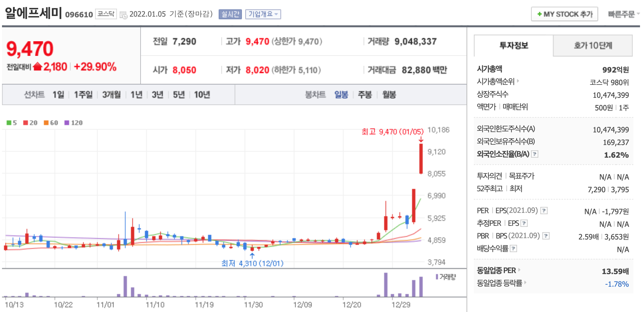The width and height of the screenshot is (644, 312).
Task: Click the 알에프세미 stock name heading
Action: (x=33, y=13)
